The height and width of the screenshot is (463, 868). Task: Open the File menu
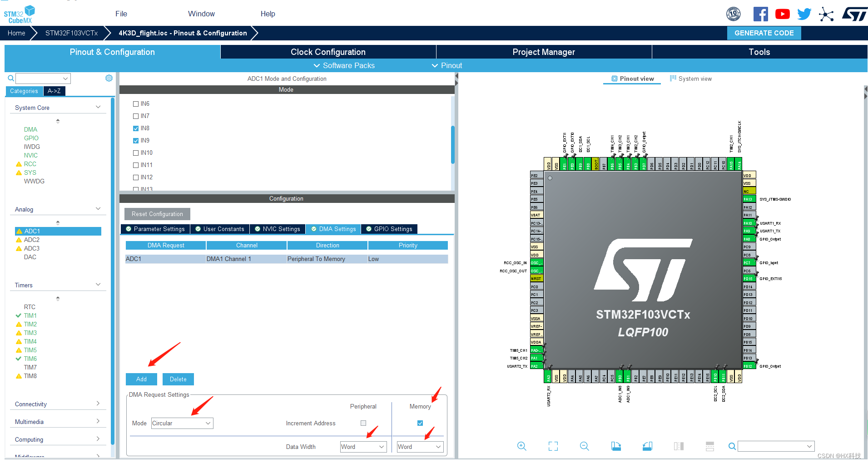pos(121,14)
